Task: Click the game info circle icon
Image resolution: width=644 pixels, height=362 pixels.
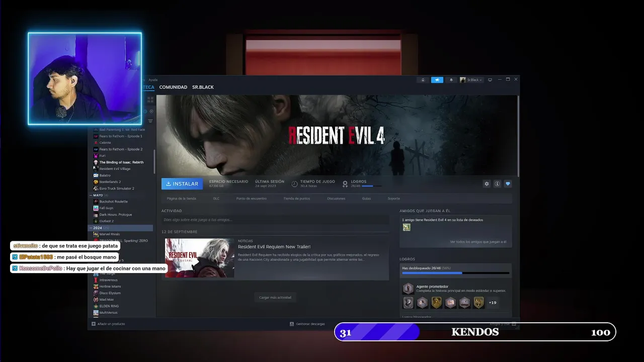Action: tap(497, 184)
